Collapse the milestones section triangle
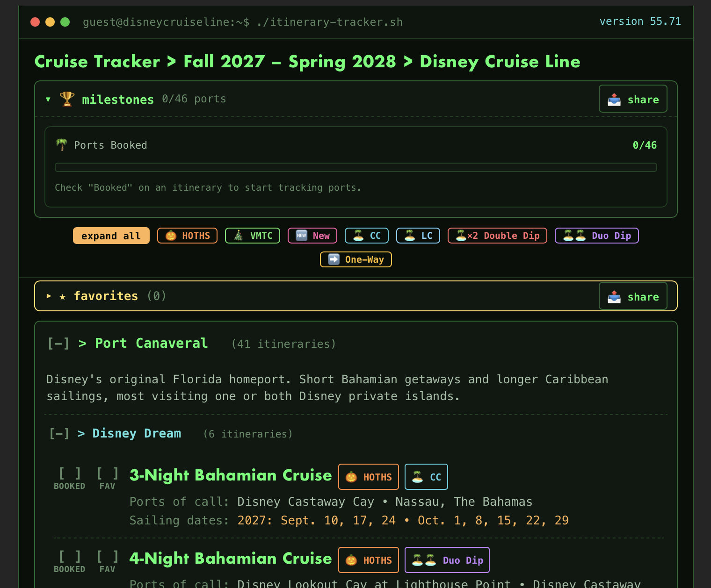This screenshot has height=588, width=711. tap(48, 99)
